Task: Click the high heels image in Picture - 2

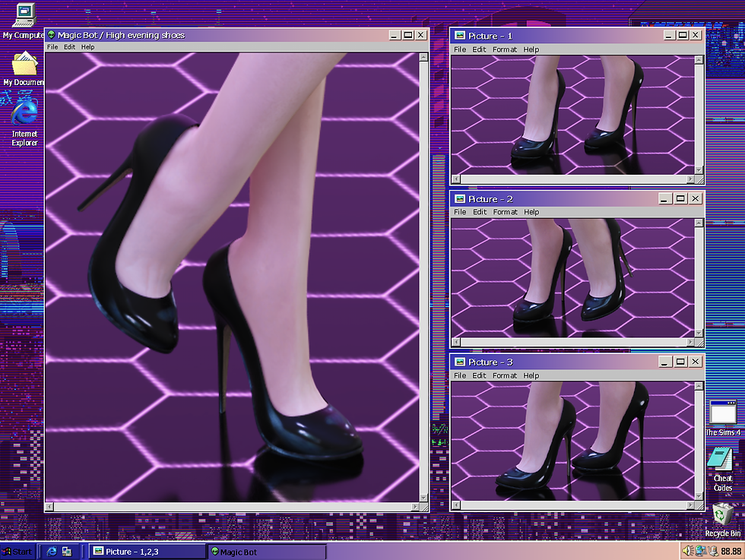Action: [572, 278]
